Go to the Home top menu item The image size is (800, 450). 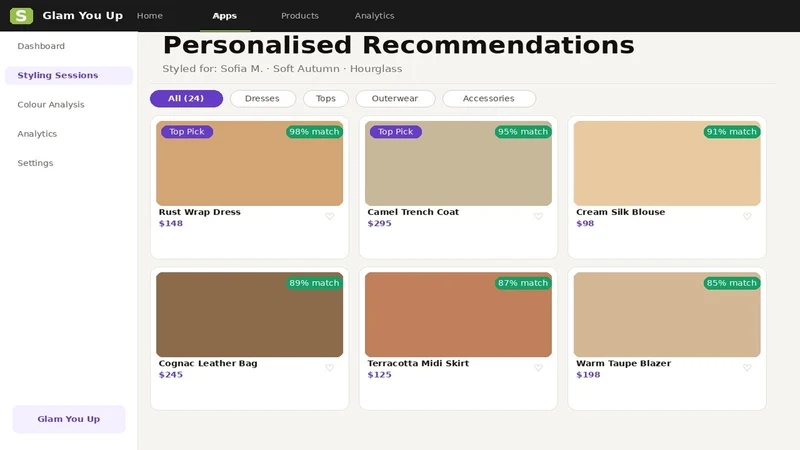pos(149,16)
